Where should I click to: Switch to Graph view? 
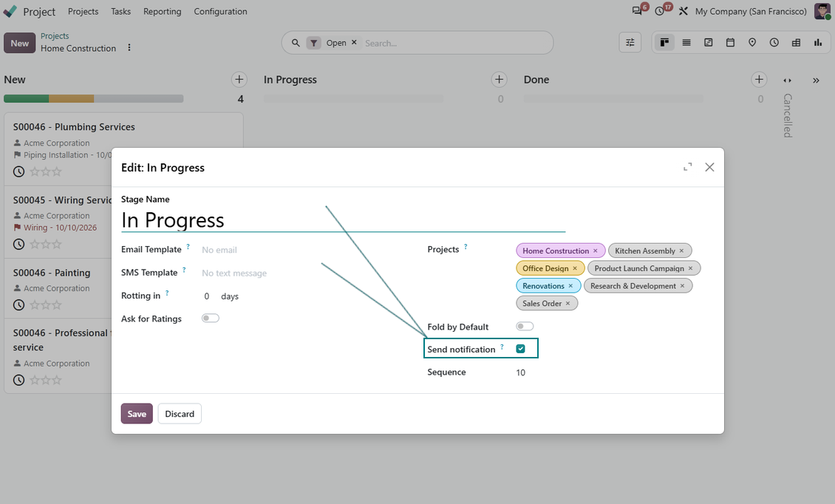pos(818,43)
